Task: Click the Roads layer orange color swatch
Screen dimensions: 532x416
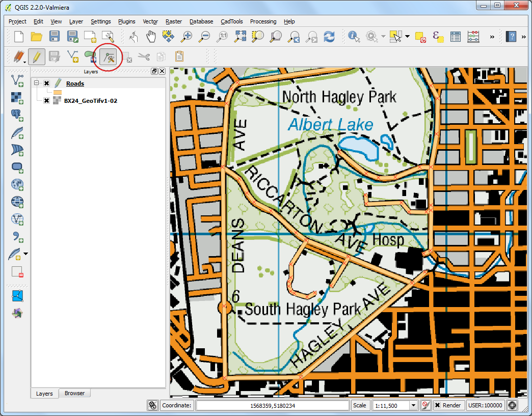Action: 57,92
